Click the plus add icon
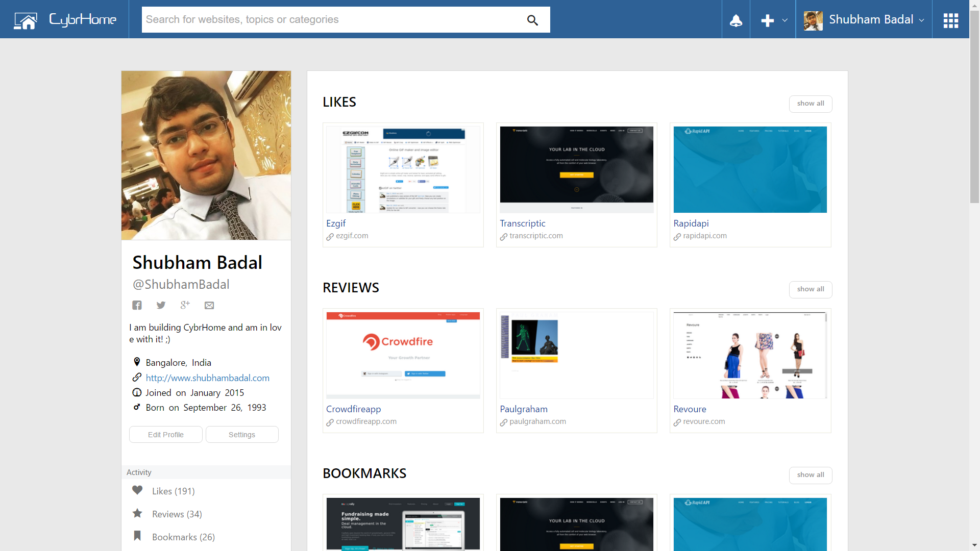Screen dimensions: 980x551 (x=767, y=20)
